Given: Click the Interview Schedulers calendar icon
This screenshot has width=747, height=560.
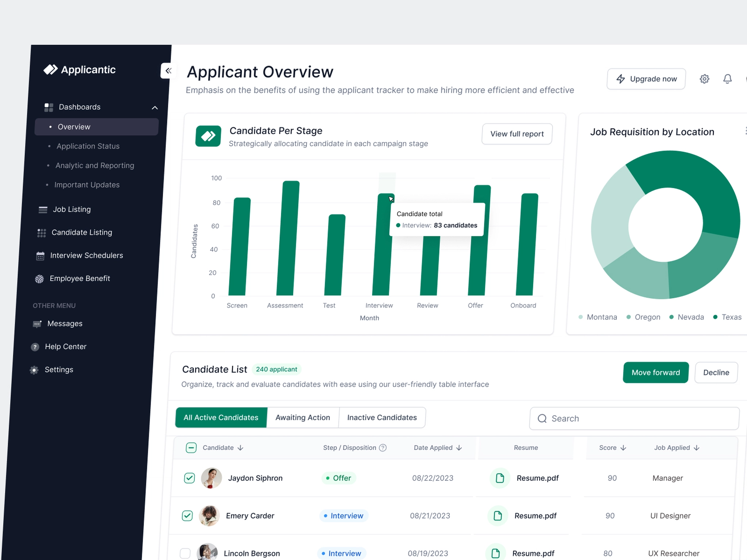Looking at the screenshot, I should coord(40,256).
